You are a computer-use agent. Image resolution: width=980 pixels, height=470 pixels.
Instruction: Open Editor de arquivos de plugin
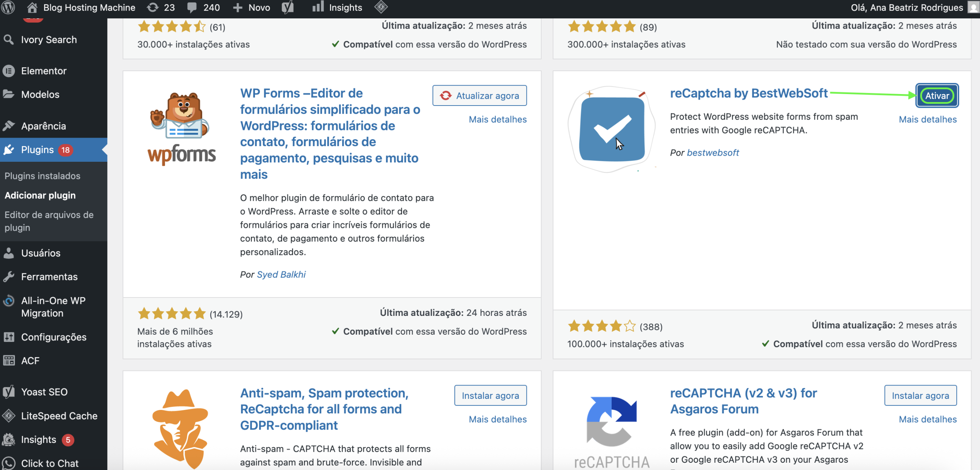coord(49,221)
